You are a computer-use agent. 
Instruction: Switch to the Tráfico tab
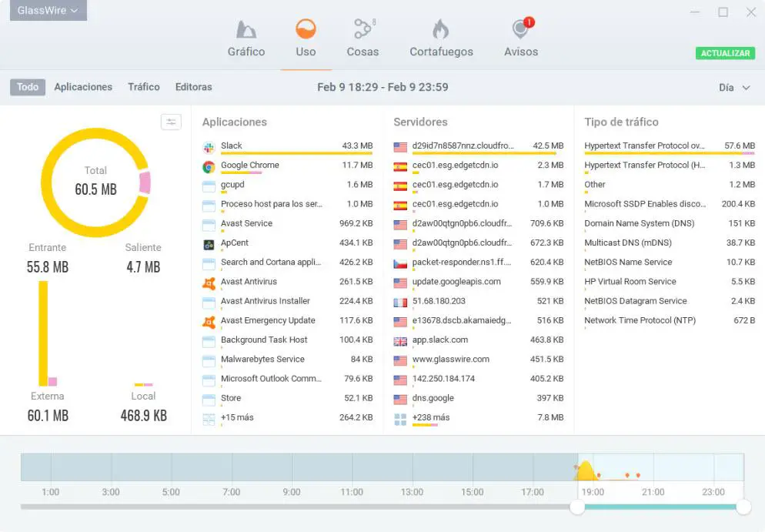[x=144, y=87]
